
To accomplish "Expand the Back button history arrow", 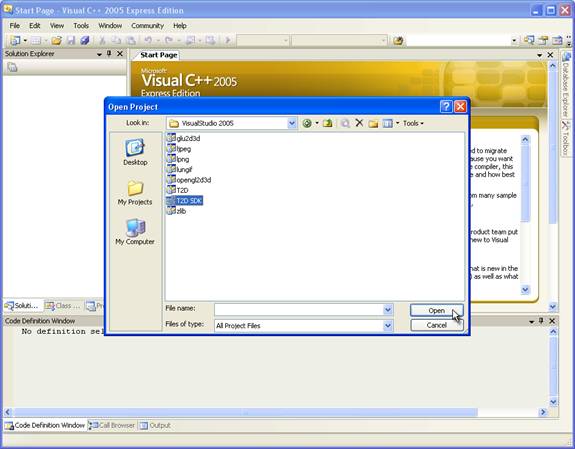I will pos(317,123).
